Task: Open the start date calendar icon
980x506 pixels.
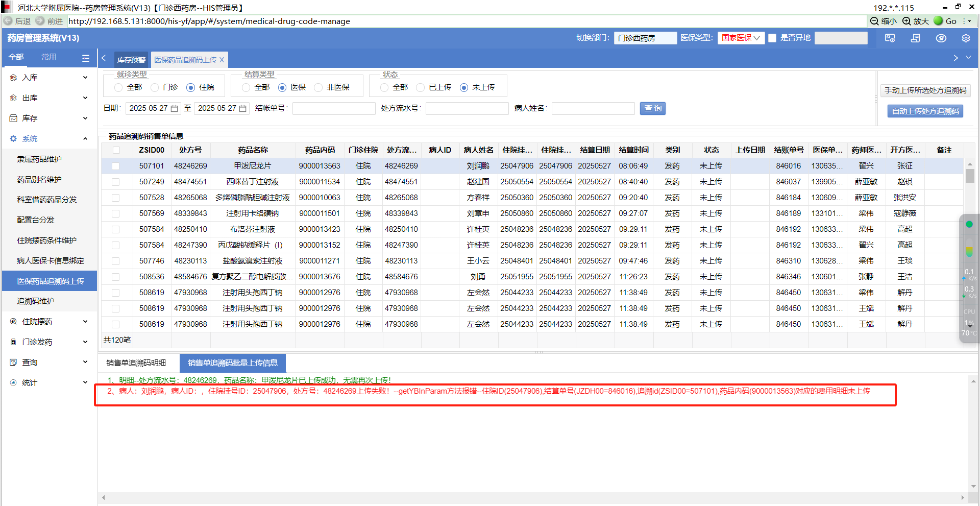Action: click(175, 109)
